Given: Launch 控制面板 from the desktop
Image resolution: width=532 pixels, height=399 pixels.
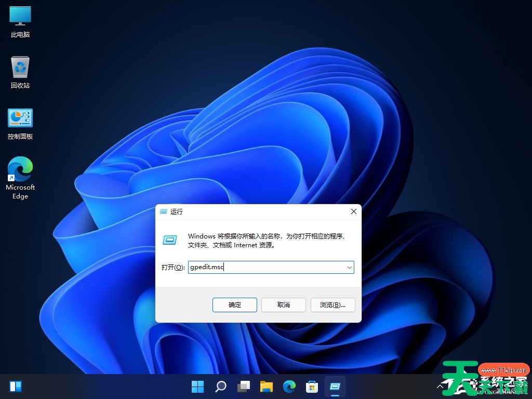Looking at the screenshot, I should [x=20, y=118].
